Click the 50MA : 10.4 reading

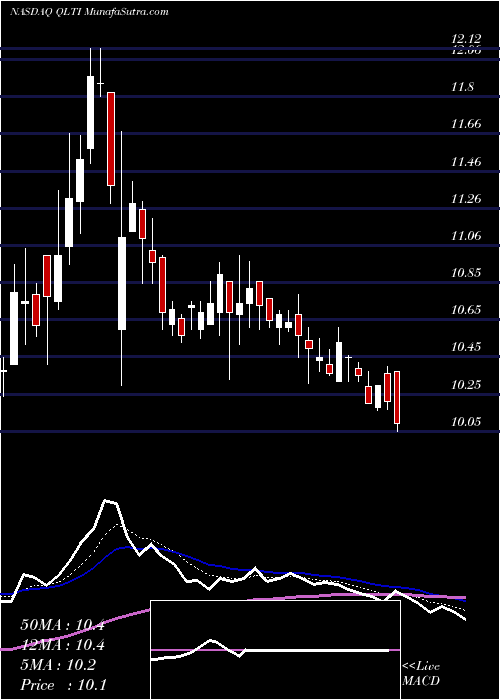coord(62,625)
